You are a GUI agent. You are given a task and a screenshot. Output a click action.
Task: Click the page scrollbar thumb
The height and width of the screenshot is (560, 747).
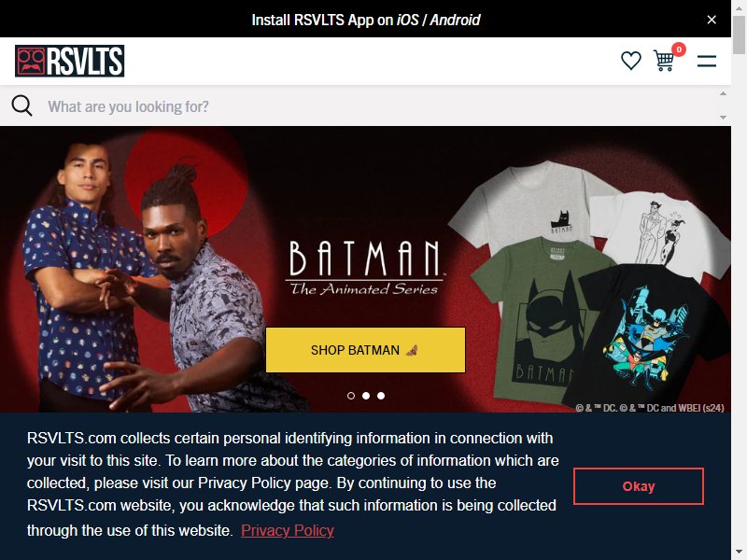(739, 35)
